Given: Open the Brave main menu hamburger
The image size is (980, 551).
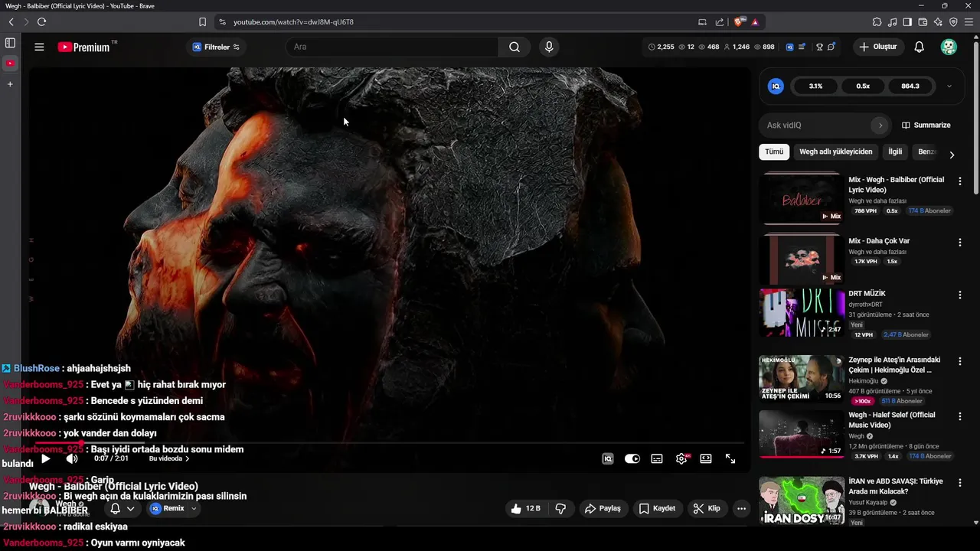Looking at the screenshot, I should click(x=969, y=21).
